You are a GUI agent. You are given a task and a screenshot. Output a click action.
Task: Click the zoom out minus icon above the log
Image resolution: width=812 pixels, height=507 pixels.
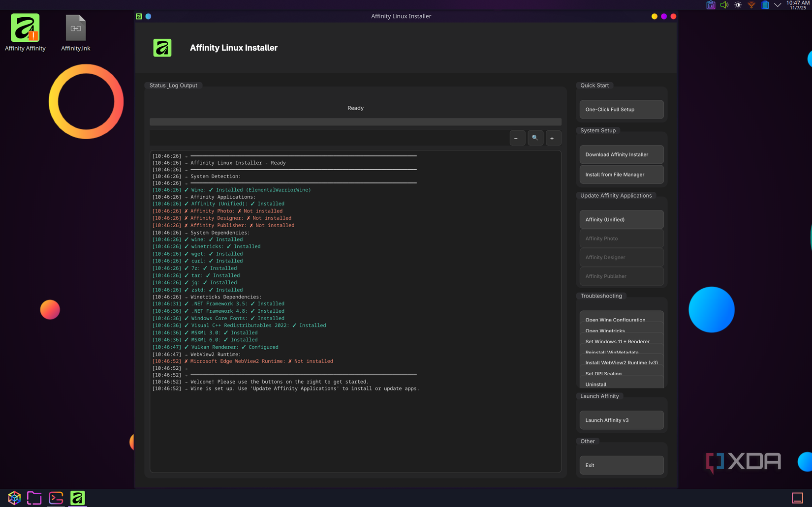pyautogui.click(x=517, y=138)
